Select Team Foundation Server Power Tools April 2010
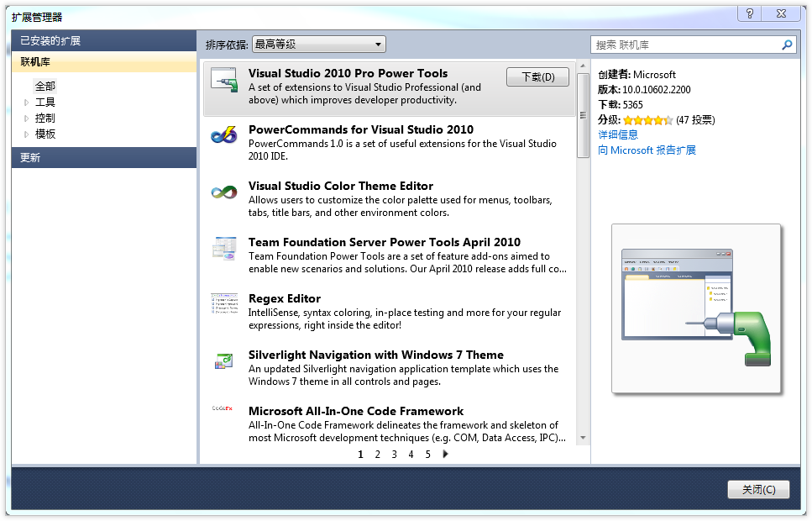The height and width of the screenshot is (521, 812). tap(385, 243)
